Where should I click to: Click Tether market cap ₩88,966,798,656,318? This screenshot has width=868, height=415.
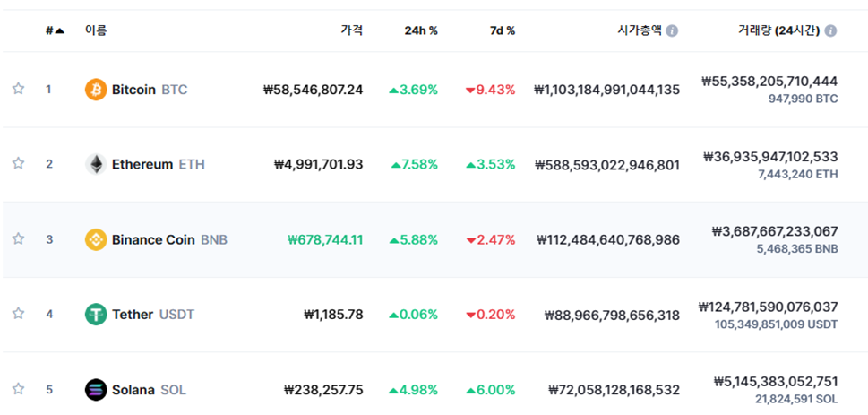[x=612, y=314]
